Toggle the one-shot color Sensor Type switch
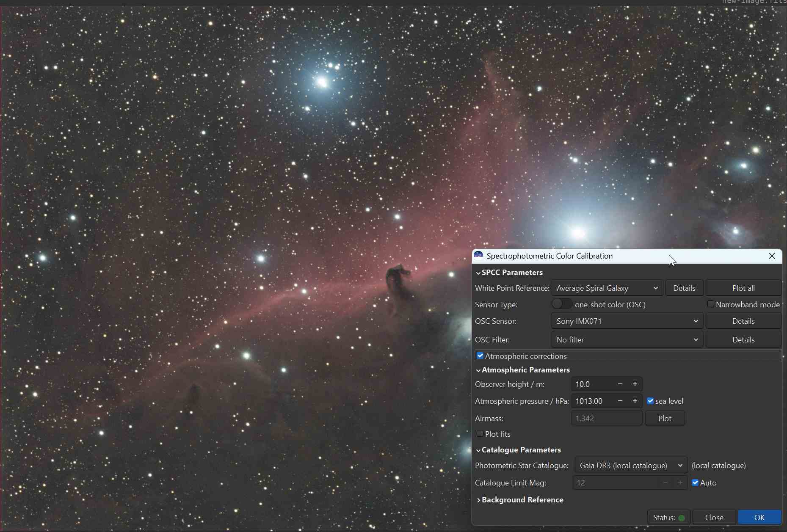787x532 pixels. 562,304
